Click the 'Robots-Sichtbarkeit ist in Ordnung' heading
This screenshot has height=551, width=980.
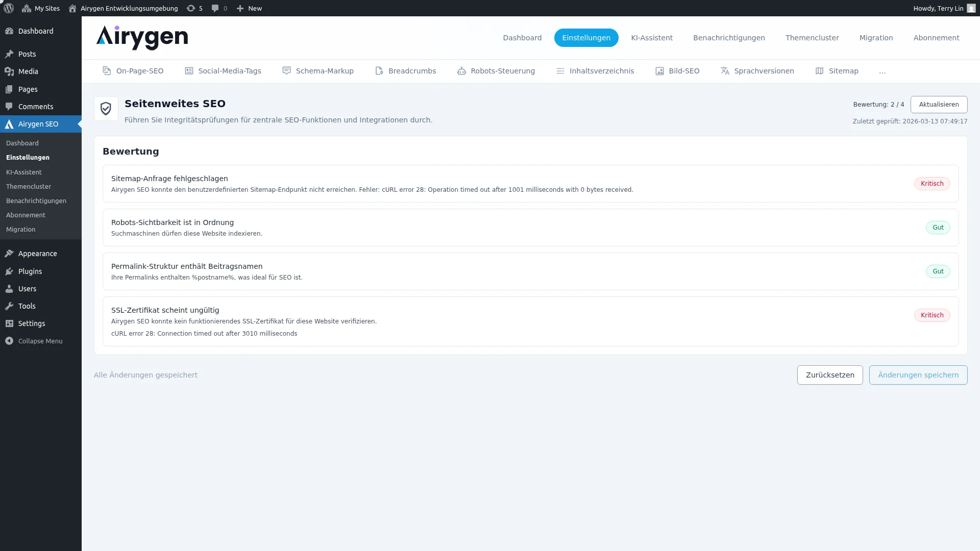(x=173, y=222)
